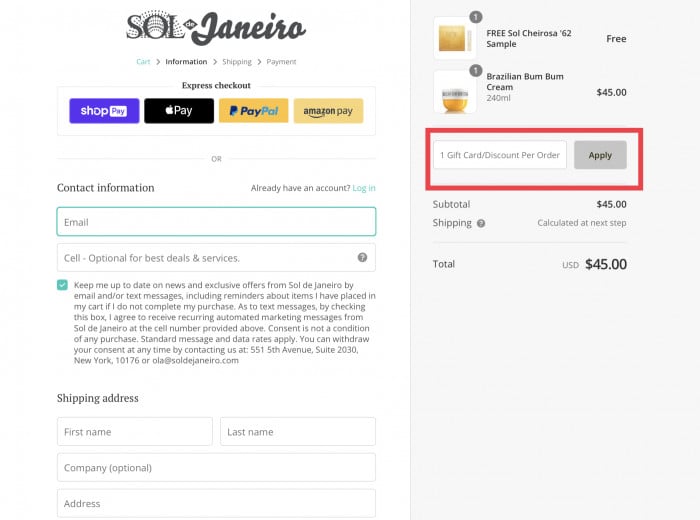Viewport: 700px width, 520px height.
Task: Open the Shipping breadcrumb step
Action: 237,62
